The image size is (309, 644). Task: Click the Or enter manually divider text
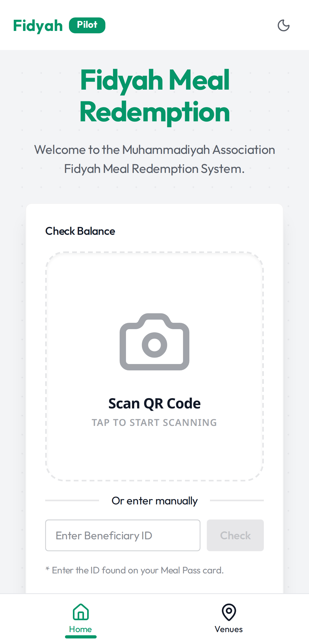click(154, 500)
